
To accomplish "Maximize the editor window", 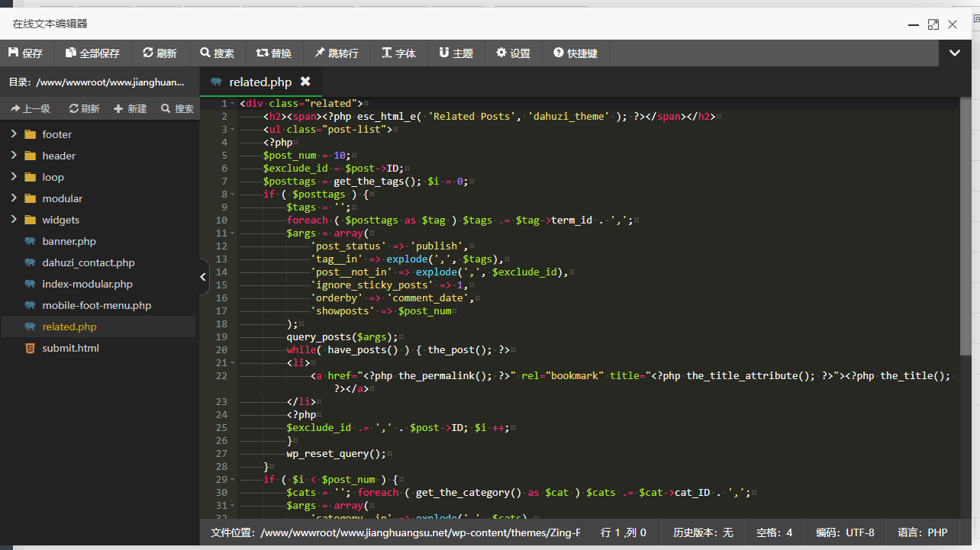I will coord(933,24).
